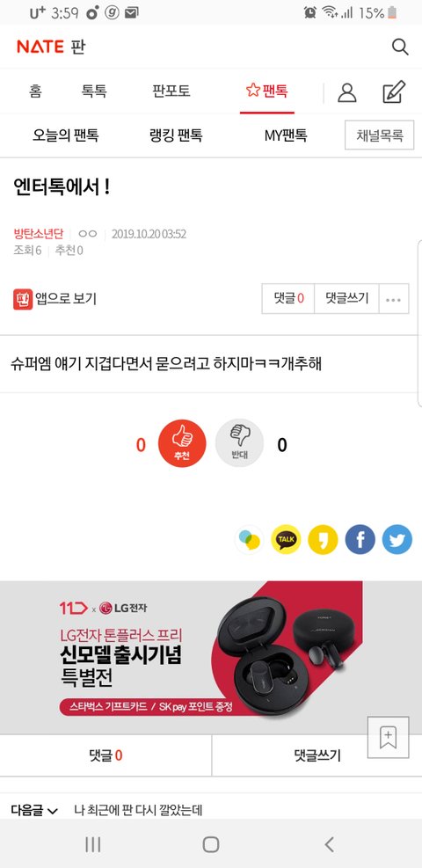Tap the bottom 댓글쓰기 button
Image resolution: width=422 pixels, height=868 pixels.
pyautogui.click(x=316, y=755)
